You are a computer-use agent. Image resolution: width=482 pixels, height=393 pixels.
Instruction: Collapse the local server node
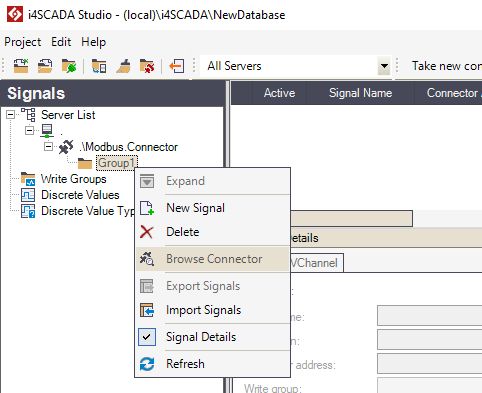point(29,130)
